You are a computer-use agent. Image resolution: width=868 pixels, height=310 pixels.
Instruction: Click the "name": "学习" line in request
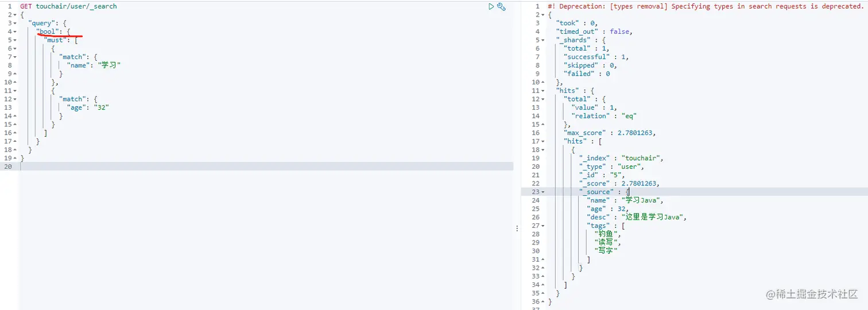pos(94,65)
